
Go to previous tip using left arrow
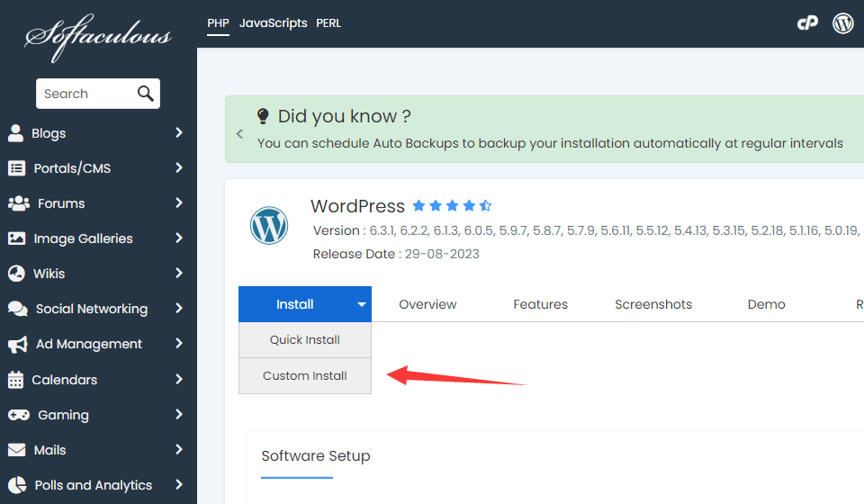click(239, 133)
